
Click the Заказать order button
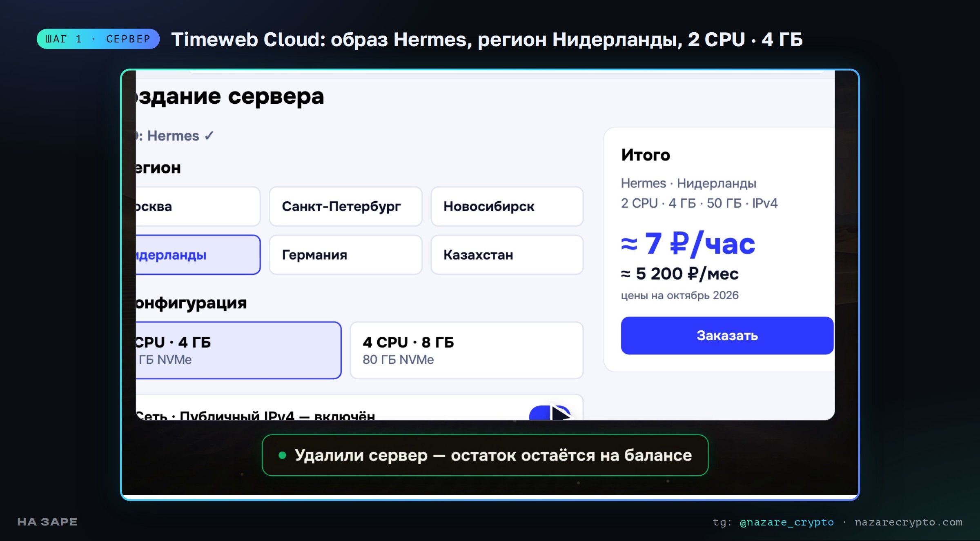(727, 336)
